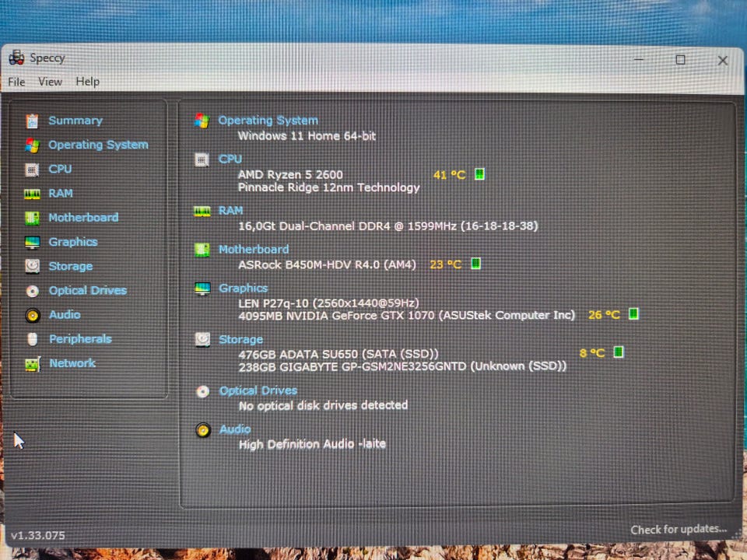The width and height of the screenshot is (747, 560).
Task: Click the CPU heading link in summary
Action: [x=230, y=159]
